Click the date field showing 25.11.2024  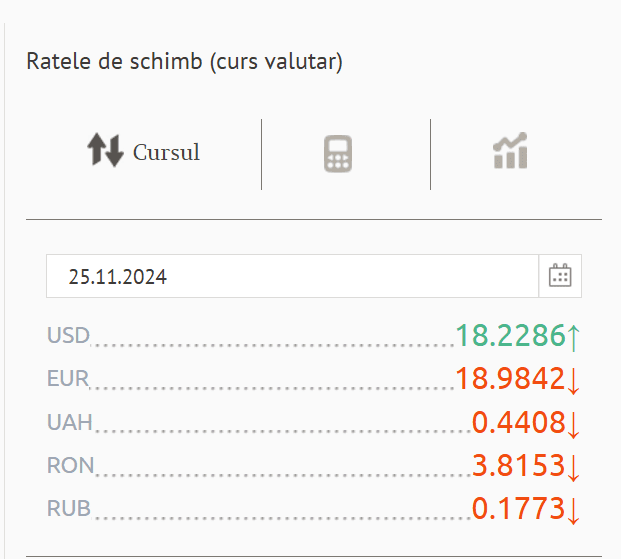click(x=292, y=277)
